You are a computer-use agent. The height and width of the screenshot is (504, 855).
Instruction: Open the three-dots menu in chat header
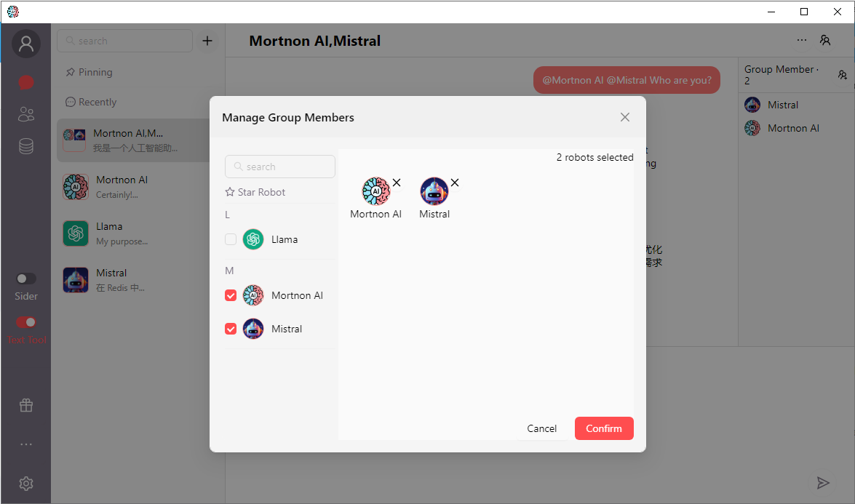[801, 41]
